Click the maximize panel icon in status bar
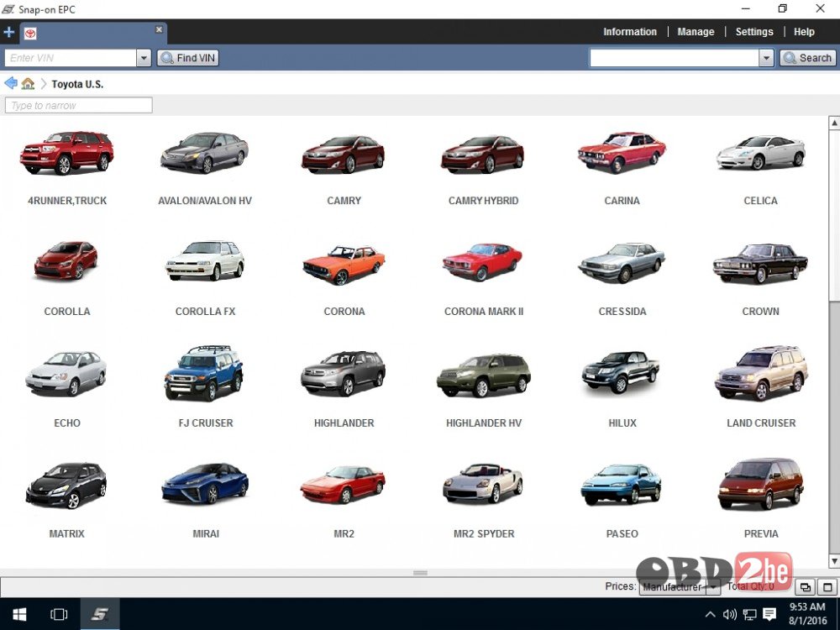This screenshot has width=840, height=630. [827, 587]
